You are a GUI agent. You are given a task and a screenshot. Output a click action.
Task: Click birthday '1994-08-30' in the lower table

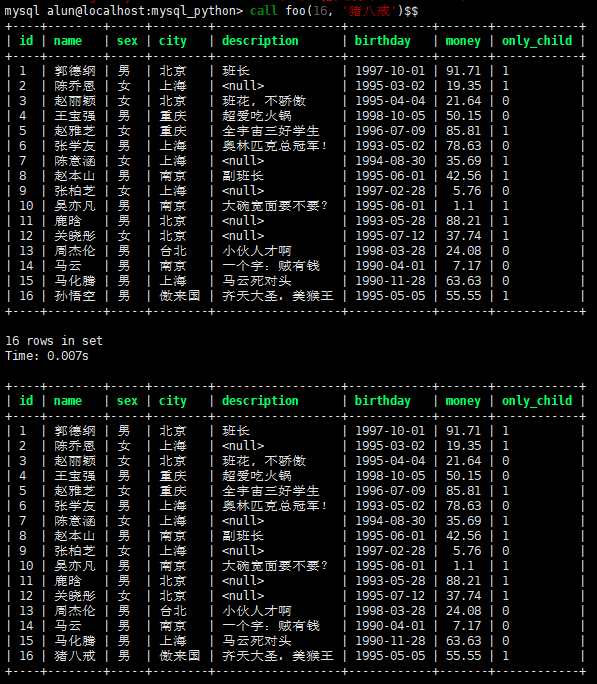point(390,521)
